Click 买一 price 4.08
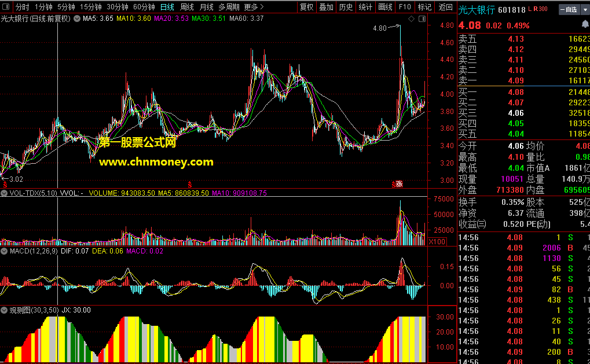The height and width of the screenshot is (364, 590). tap(515, 93)
